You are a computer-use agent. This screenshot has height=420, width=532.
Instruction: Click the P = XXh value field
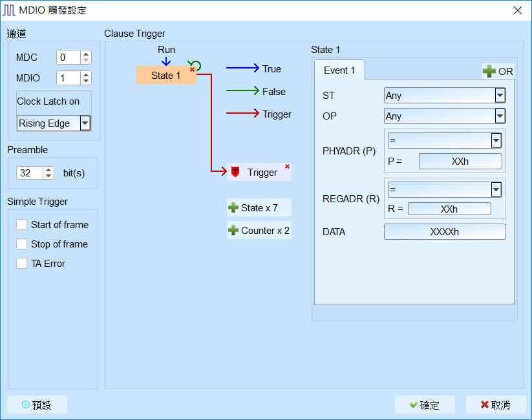pos(460,161)
